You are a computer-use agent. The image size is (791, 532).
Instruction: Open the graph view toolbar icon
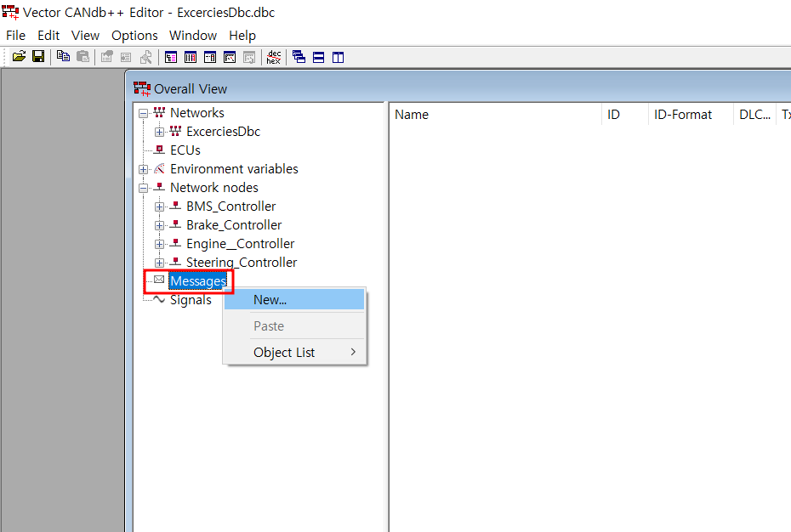(x=230, y=58)
